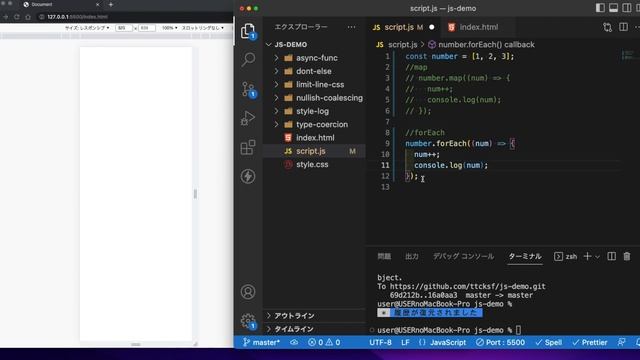Open the Extensions view

[248, 147]
